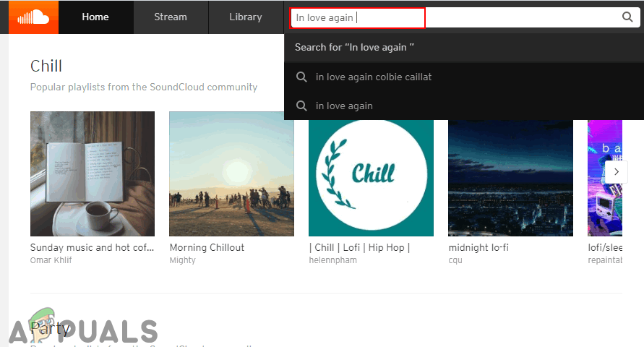Switch to the Stream tab
The image size is (644, 347).
pos(171,17)
